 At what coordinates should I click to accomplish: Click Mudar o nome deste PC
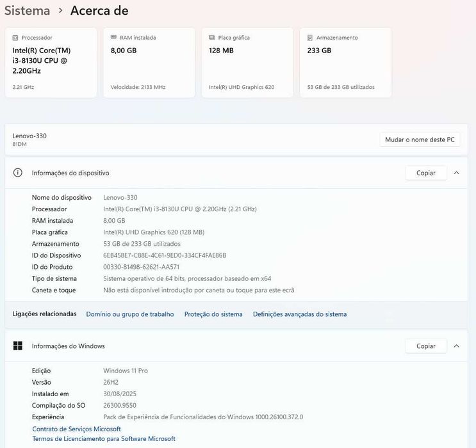coord(420,140)
